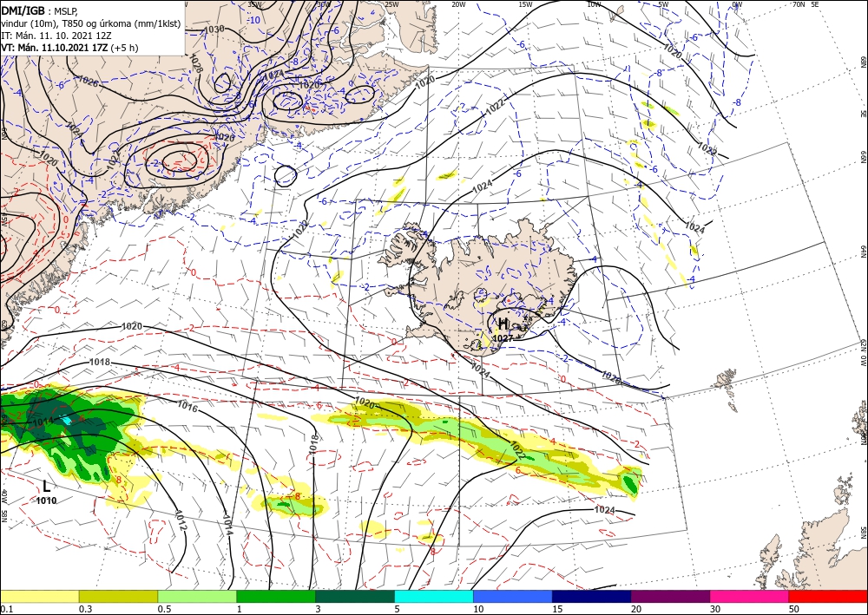Click the L low-pressure marker
868x615 pixels.
(47, 487)
